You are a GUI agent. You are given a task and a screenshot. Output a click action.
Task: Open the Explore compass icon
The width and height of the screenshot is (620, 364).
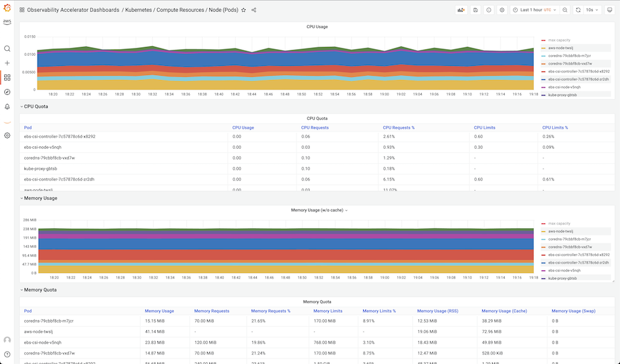click(x=7, y=92)
